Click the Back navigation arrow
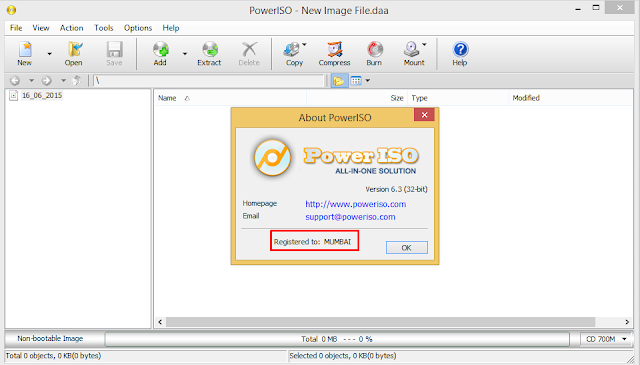640x365 pixels. (x=15, y=80)
